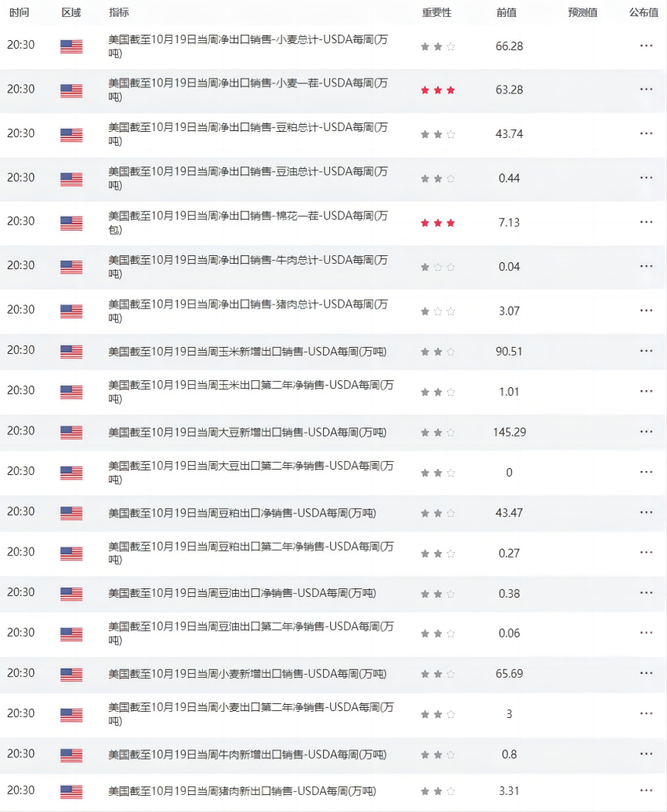Click the US flag in 大豆新增出口销售 row
Screen dimensions: 667x812
tap(72, 433)
